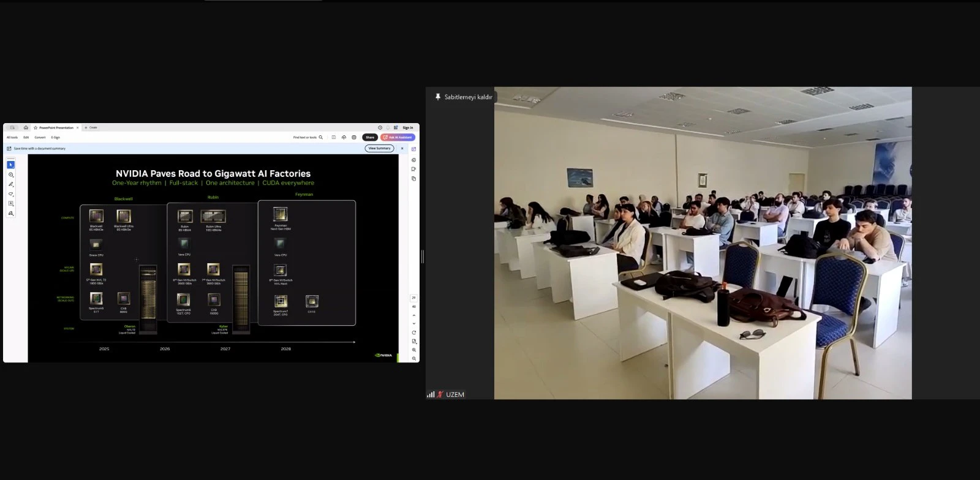This screenshot has height=480, width=980.
Task: Click the print document icon
Action: 354,137
